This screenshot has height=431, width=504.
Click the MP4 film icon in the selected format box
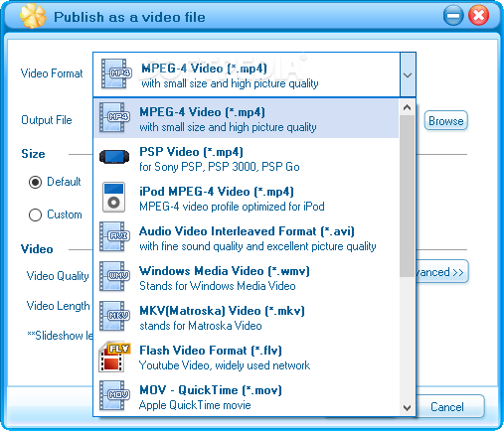(116, 73)
